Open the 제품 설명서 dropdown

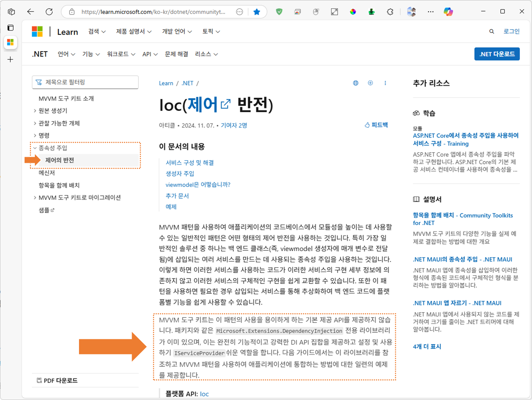pyautogui.click(x=134, y=32)
